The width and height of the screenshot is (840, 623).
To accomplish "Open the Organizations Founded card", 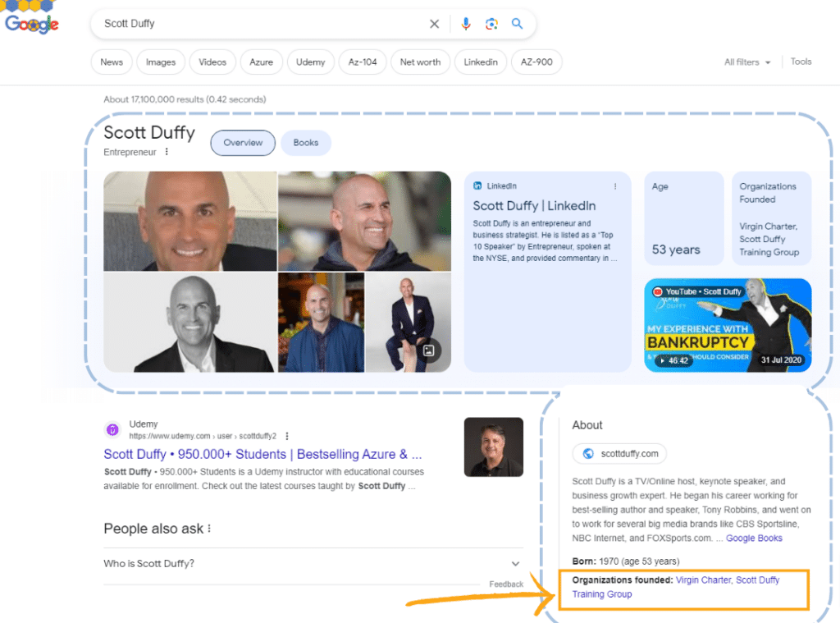I will pos(771,218).
